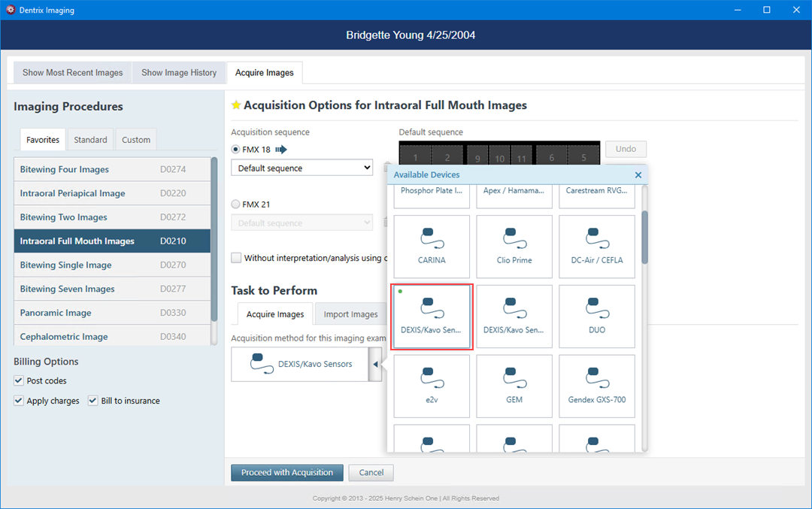Close the Available Devices popup

[x=638, y=175]
